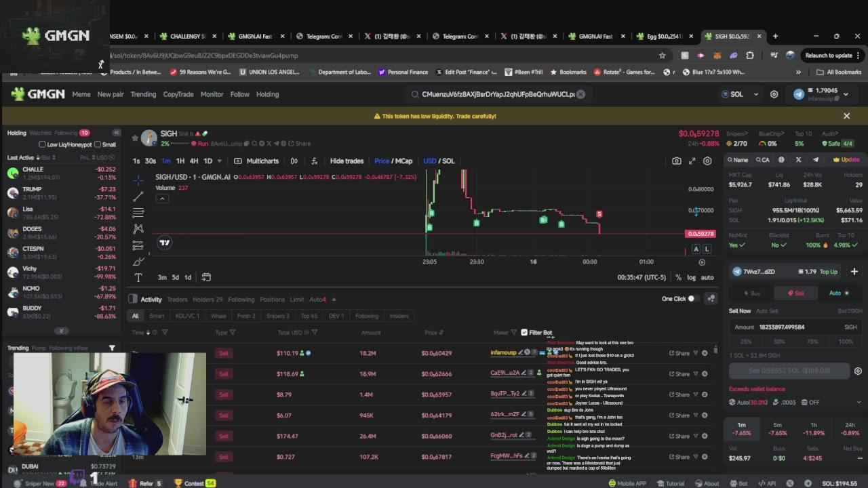
Task: Click the star to favorite SIGH token
Action: click(x=135, y=138)
